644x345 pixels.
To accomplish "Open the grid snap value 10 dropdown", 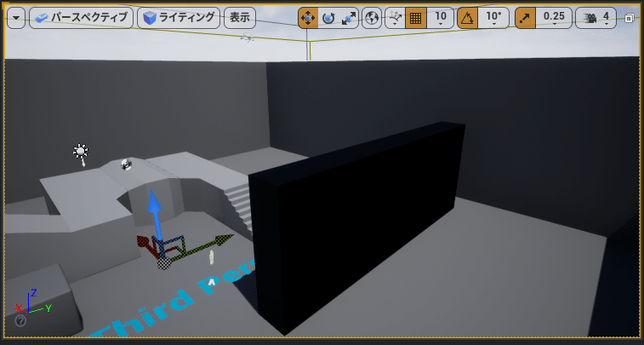I will 441,18.
